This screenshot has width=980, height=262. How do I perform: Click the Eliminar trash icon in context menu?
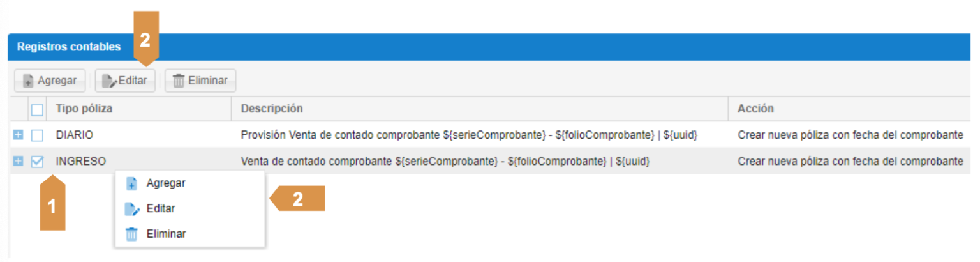pyautogui.click(x=132, y=235)
